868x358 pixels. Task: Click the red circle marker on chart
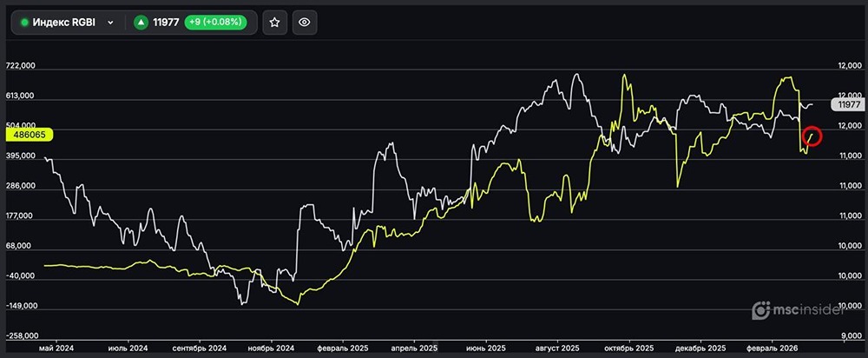(x=812, y=136)
